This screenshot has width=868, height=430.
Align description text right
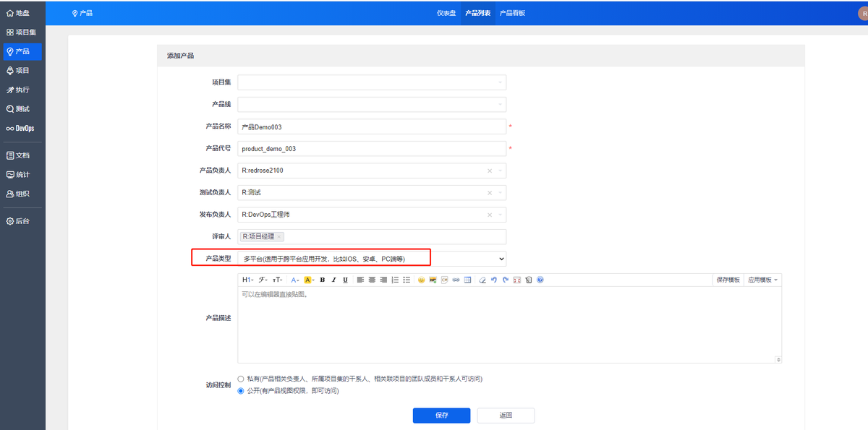[383, 280]
